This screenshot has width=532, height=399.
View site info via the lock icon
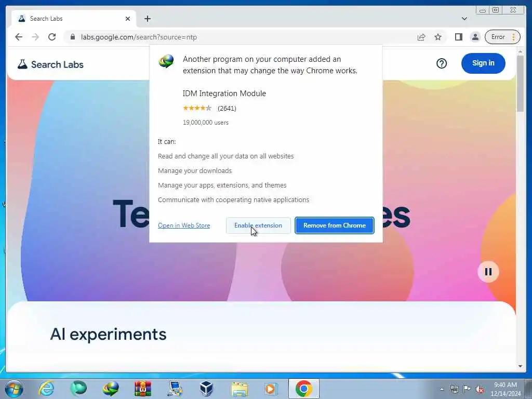click(x=73, y=37)
